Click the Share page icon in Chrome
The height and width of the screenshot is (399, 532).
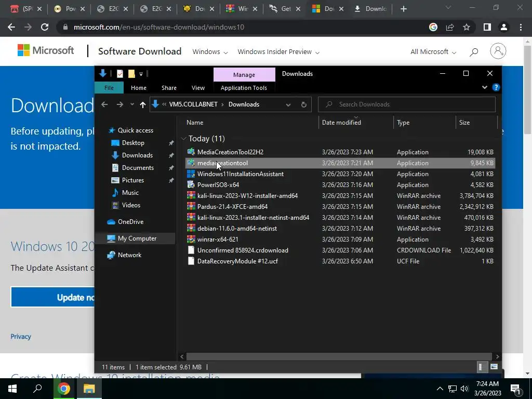click(450, 27)
